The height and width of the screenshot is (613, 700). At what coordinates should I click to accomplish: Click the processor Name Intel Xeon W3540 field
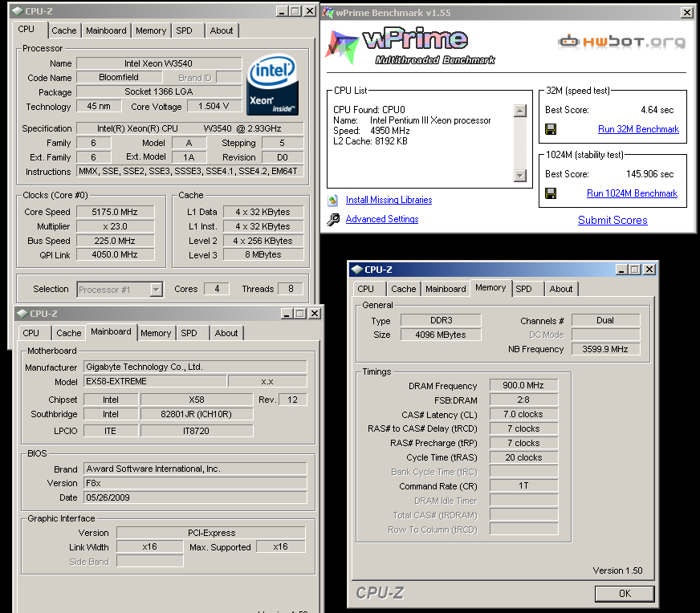(159, 63)
